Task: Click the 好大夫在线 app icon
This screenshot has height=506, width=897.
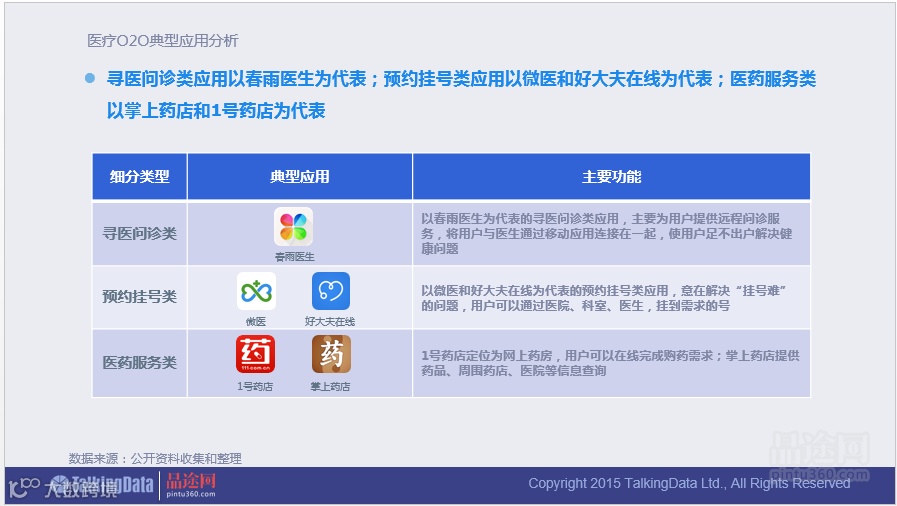Action: 331,291
